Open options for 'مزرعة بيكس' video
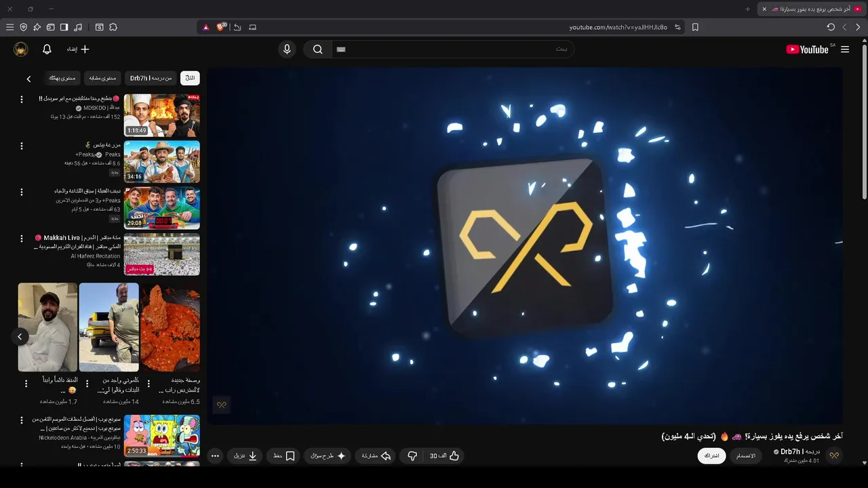Screen dimensions: 868x488 coord(21,146)
